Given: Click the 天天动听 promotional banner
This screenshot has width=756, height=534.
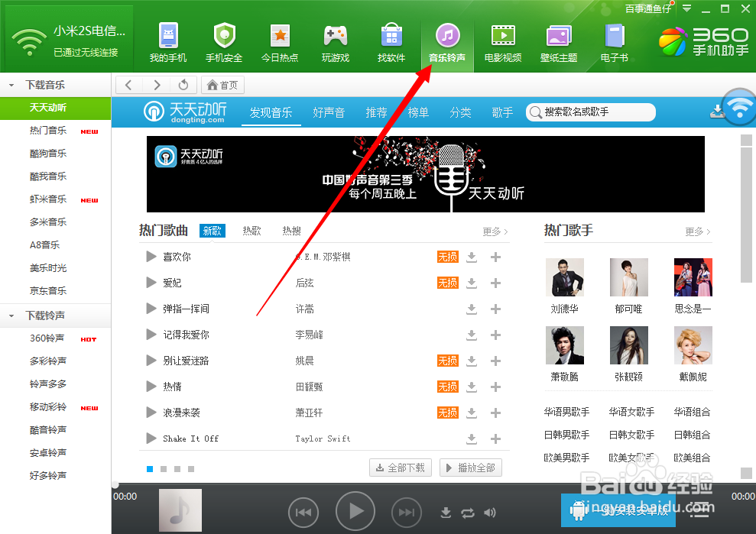Looking at the screenshot, I should click(425, 174).
